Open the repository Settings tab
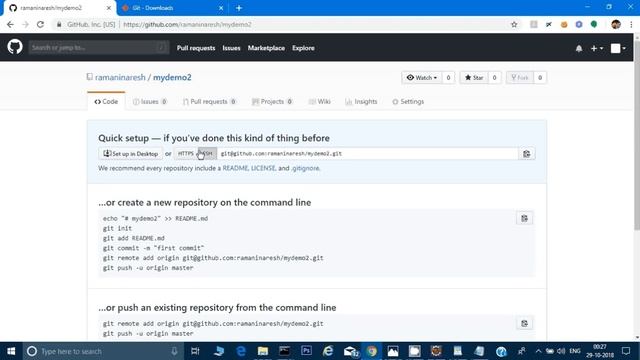The height and width of the screenshot is (360, 640). [408, 102]
